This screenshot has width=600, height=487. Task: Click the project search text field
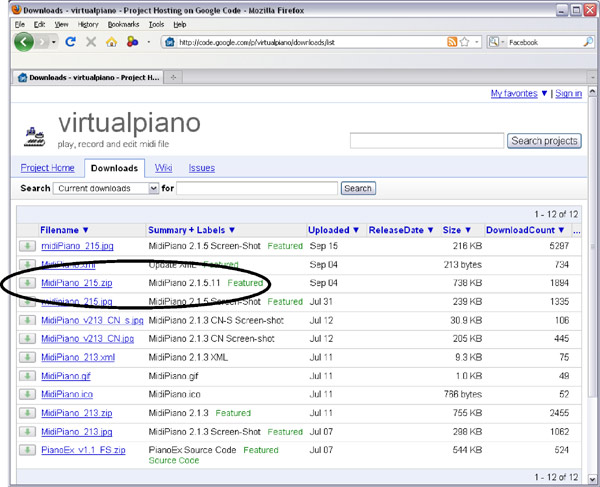click(427, 141)
